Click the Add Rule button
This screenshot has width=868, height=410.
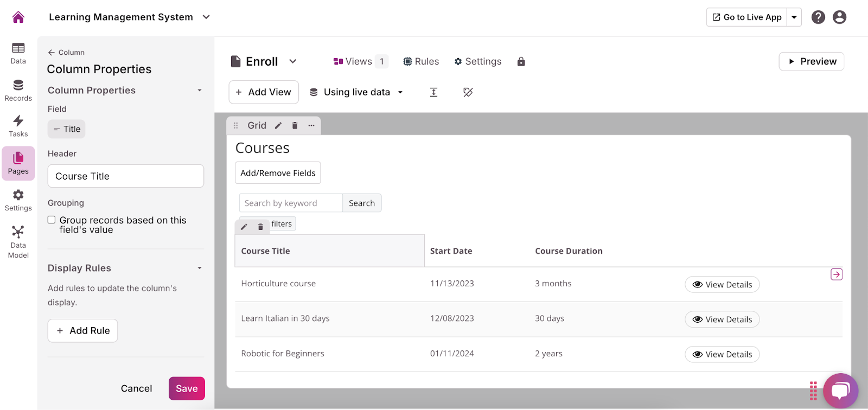point(83,331)
